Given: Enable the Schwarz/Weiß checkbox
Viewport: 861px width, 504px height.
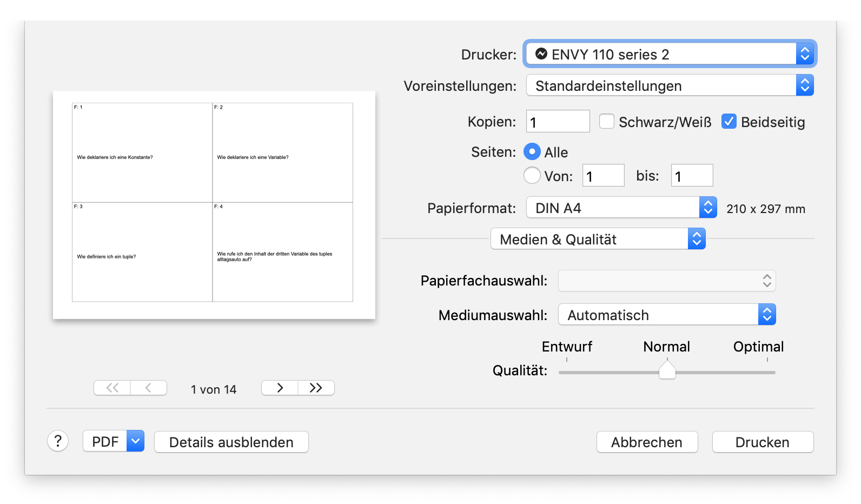Looking at the screenshot, I should [x=607, y=122].
